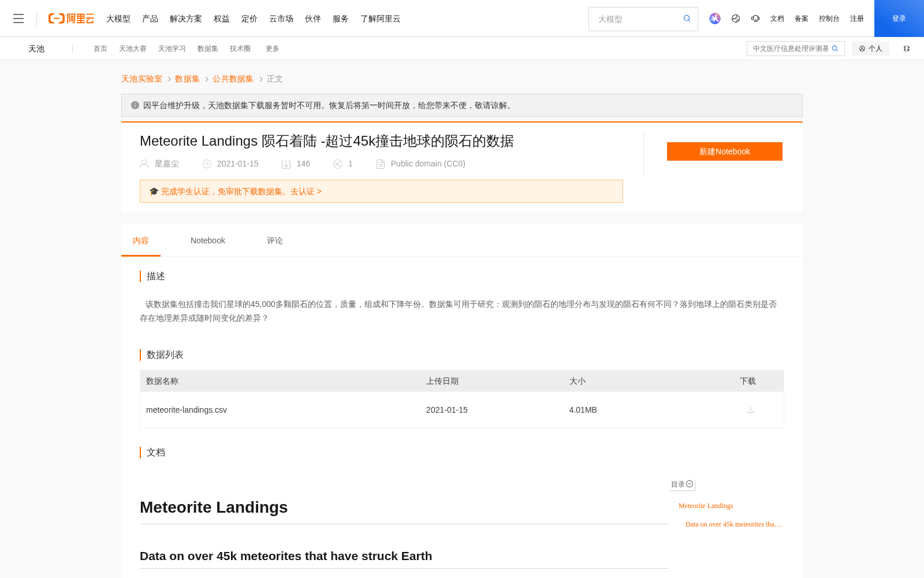Viewport: 924px width, 578px height.
Task: Open the purple AI assistant icon
Action: pos(715,18)
